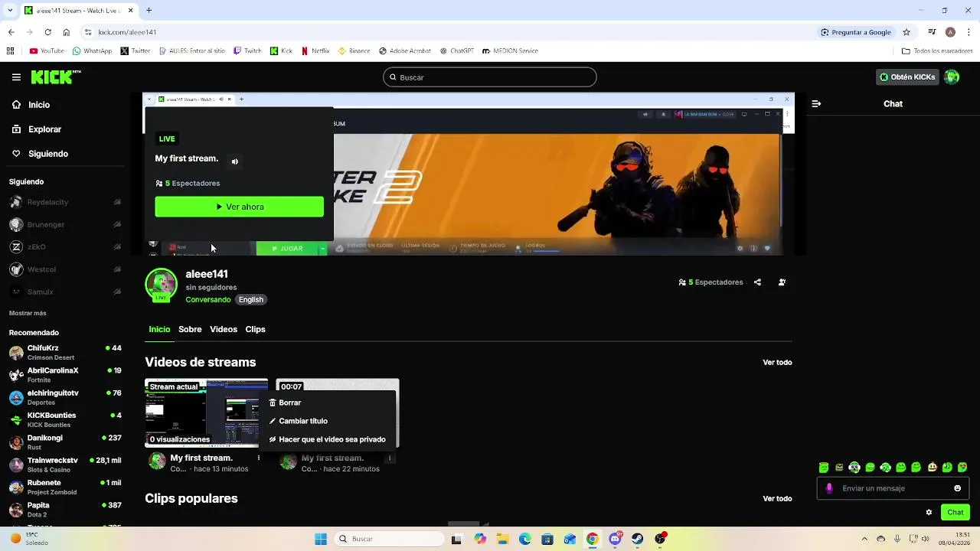Click the Enviar un mensaje chat input
The image size is (980, 551).
(x=893, y=488)
